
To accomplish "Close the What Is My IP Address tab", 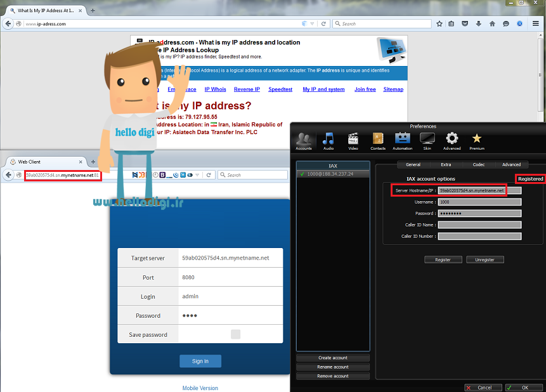I will point(80,10).
